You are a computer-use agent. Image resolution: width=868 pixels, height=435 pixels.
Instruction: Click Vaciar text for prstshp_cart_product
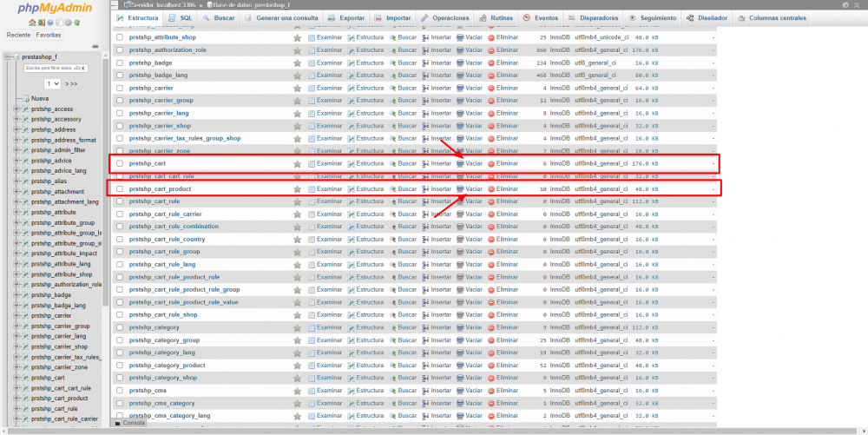click(474, 189)
